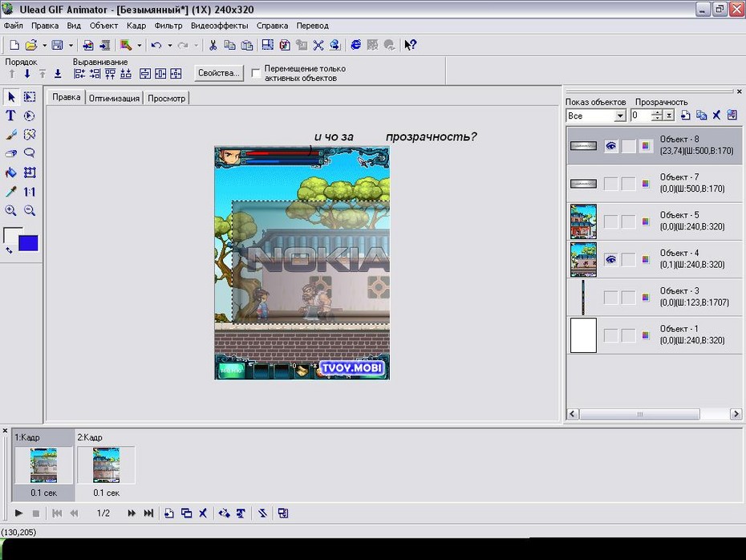Click the Undo arrow icon

[x=156, y=45]
